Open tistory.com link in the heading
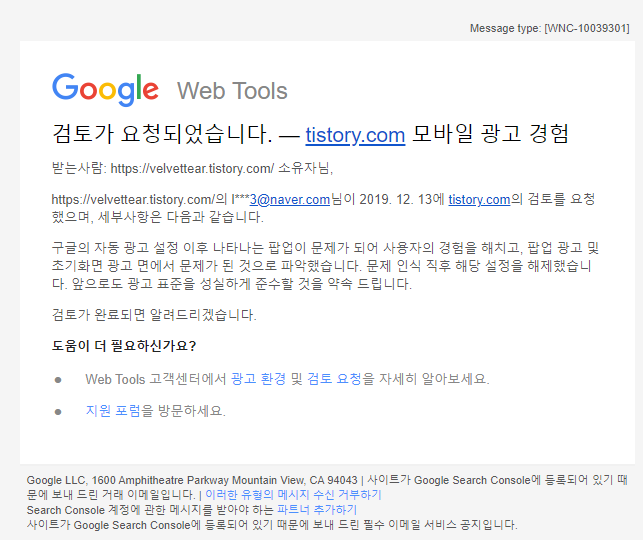The image size is (643, 540). point(355,134)
